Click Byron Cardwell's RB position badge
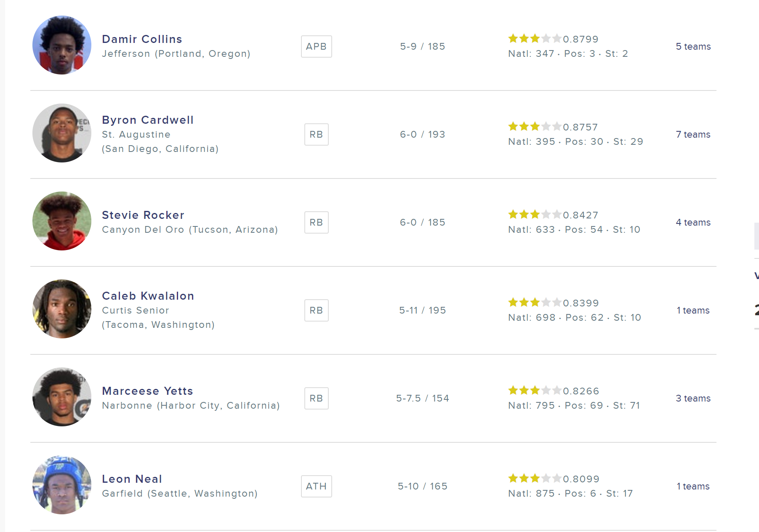 (316, 134)
